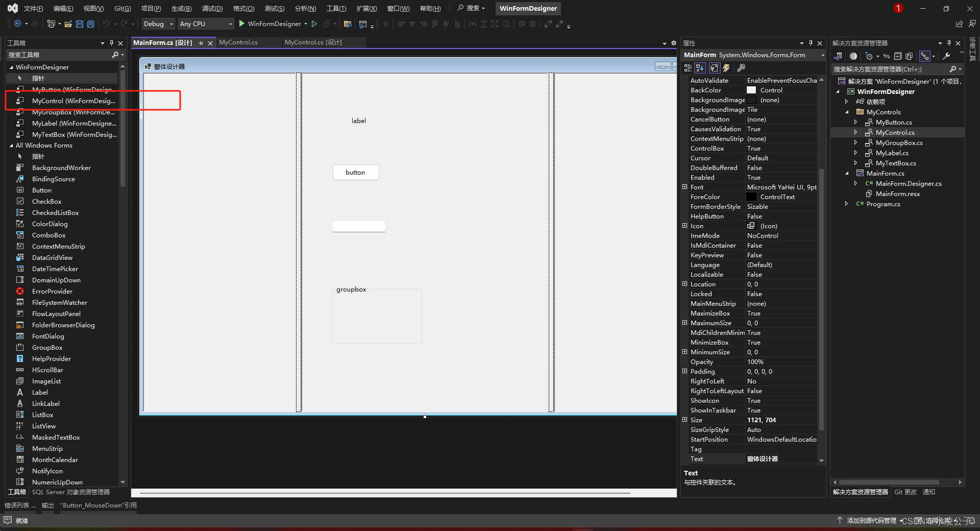The height and width of the screenshot is (531, 980).
Task: Toggle pin on MainForm.cs design tab
Action: pos(201,43)
